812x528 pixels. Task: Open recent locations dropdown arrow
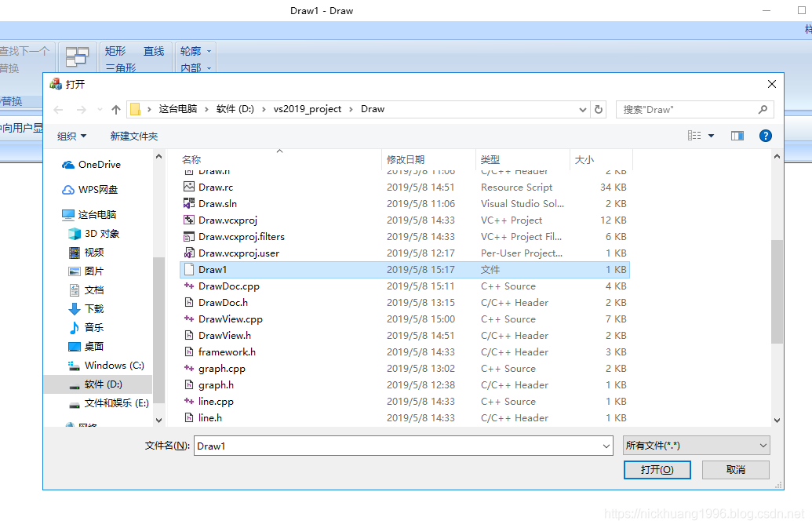pos(100,110)
